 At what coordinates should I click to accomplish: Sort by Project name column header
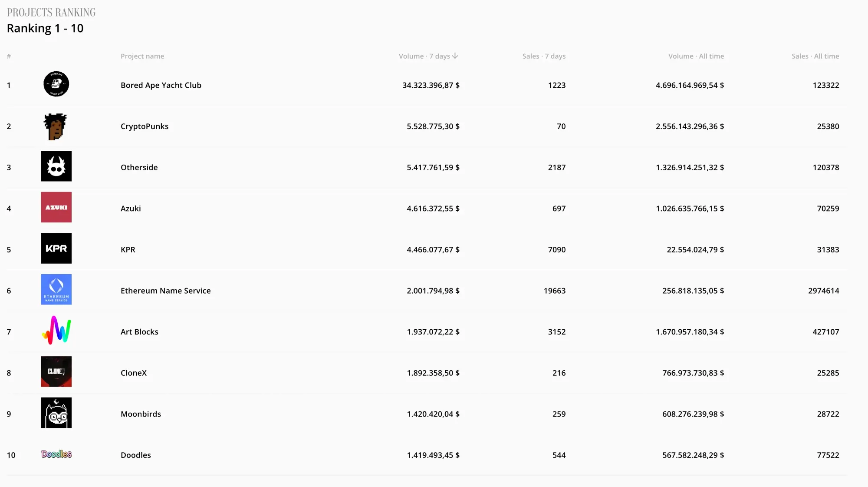point(142,56)
